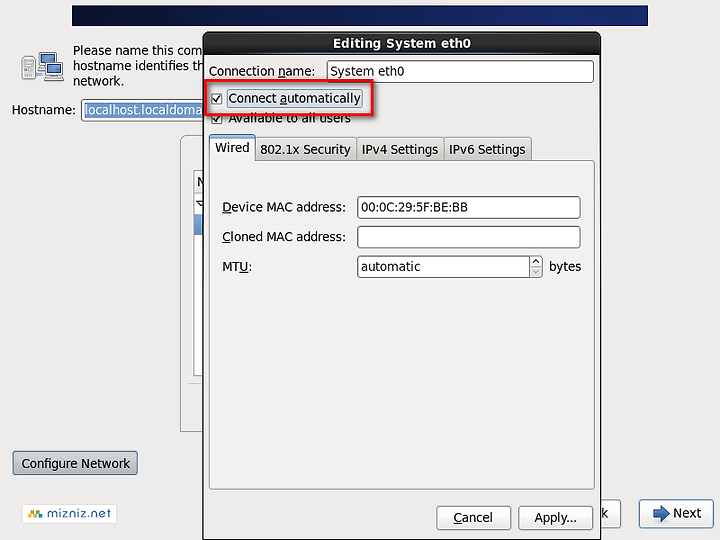Click the "Device MAC address:" label

284,208
